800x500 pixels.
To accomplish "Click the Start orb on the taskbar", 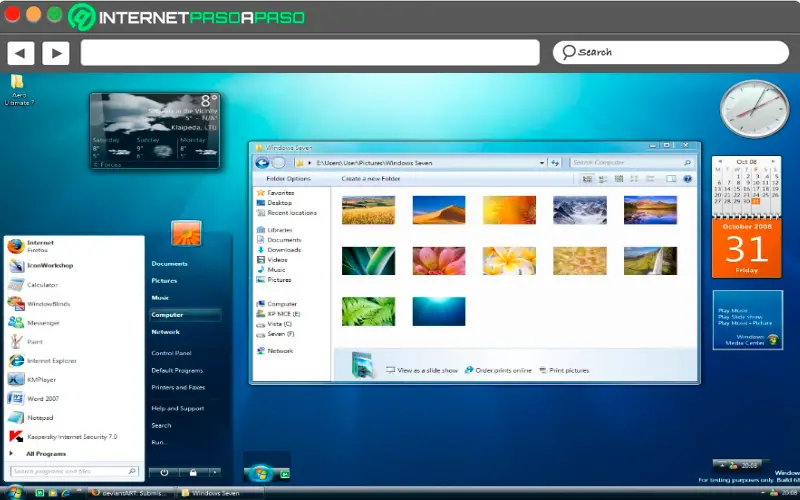I will (14, 493).
